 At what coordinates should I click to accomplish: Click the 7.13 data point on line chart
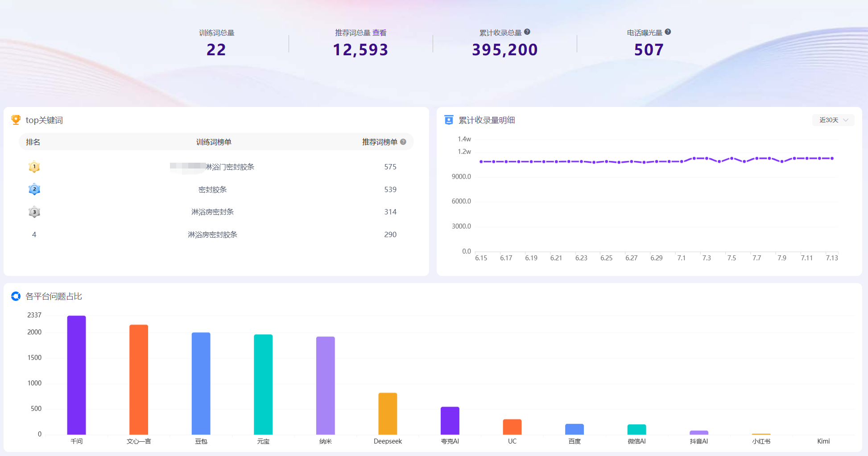coord(832,158)
